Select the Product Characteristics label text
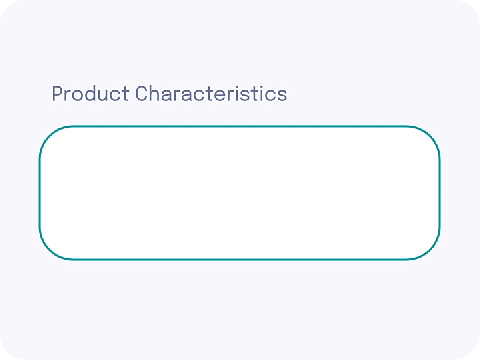The image size is (480, 360). [169, 94]
